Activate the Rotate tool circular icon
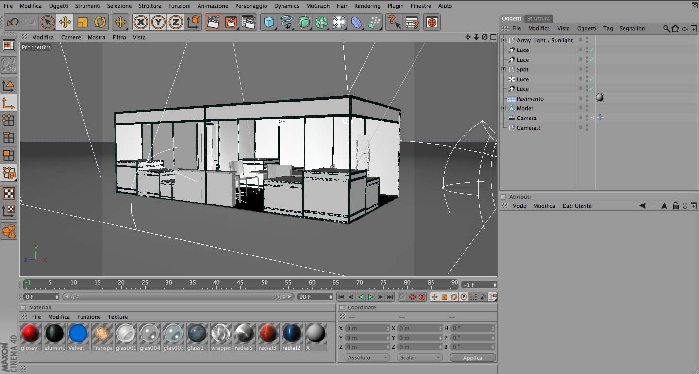 tap(100, 22)
